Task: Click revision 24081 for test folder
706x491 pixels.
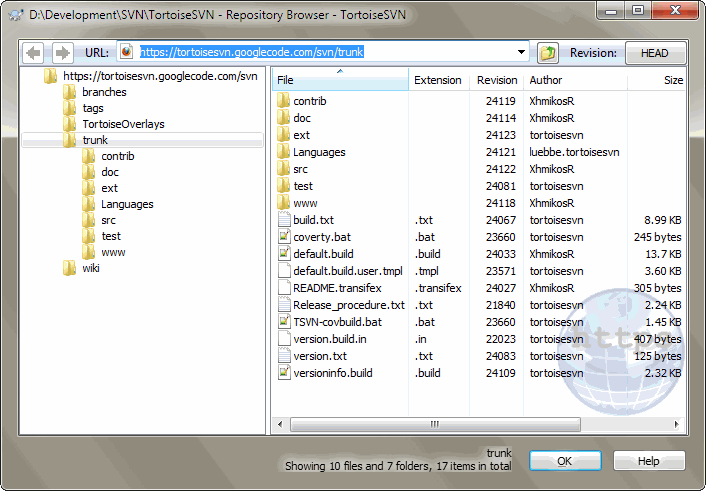Action: 500,186
